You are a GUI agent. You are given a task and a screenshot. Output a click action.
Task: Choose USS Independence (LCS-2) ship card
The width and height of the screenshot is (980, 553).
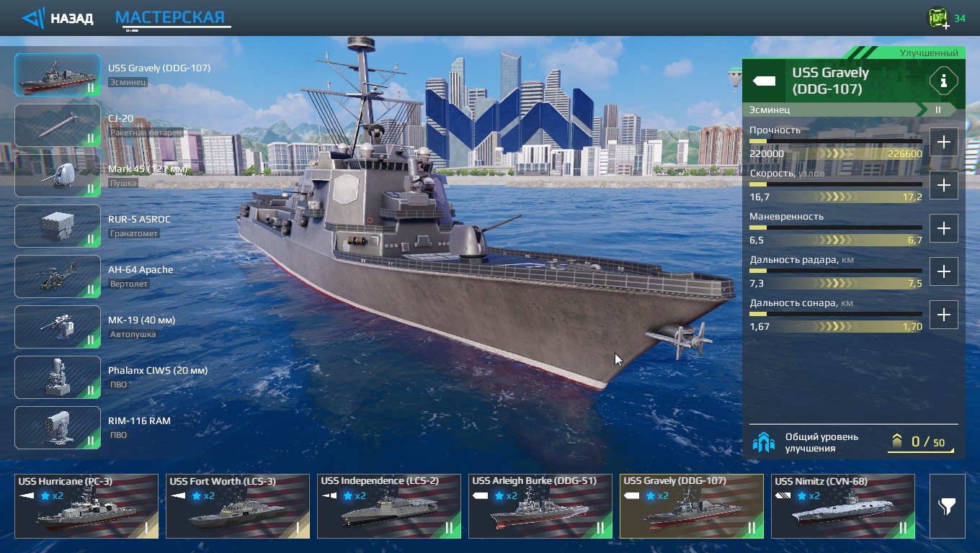click(389, 506)
